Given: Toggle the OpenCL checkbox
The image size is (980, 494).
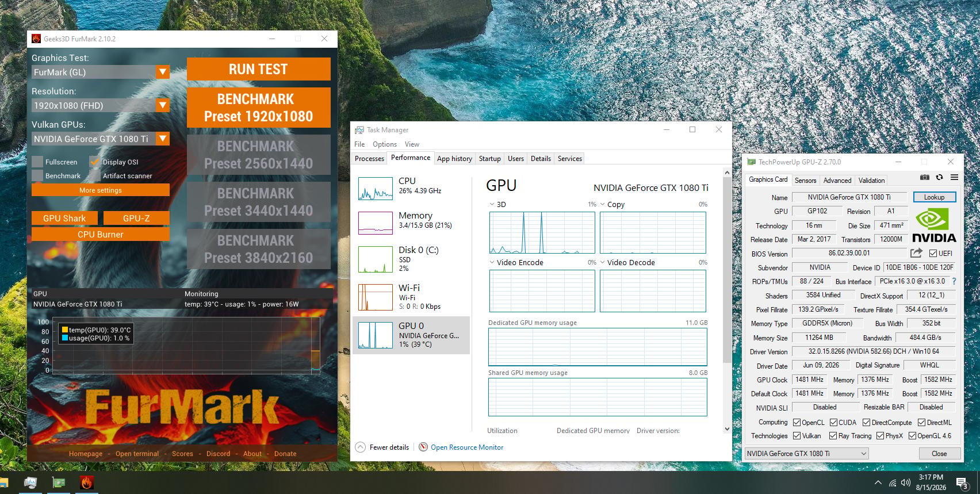Looking at the screenshot, I should [797, 422].
